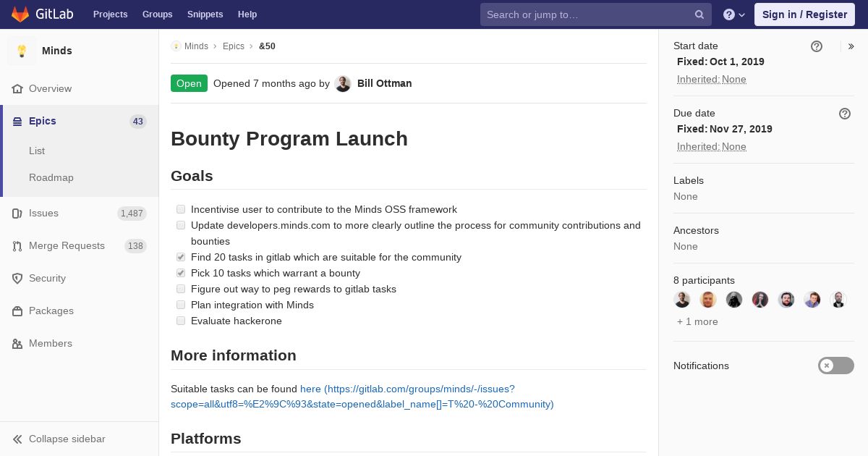Click the Merge Requests count badge 138
Image resolution: width=868 pixels, height=456 pixels.
tap(135, 246)
